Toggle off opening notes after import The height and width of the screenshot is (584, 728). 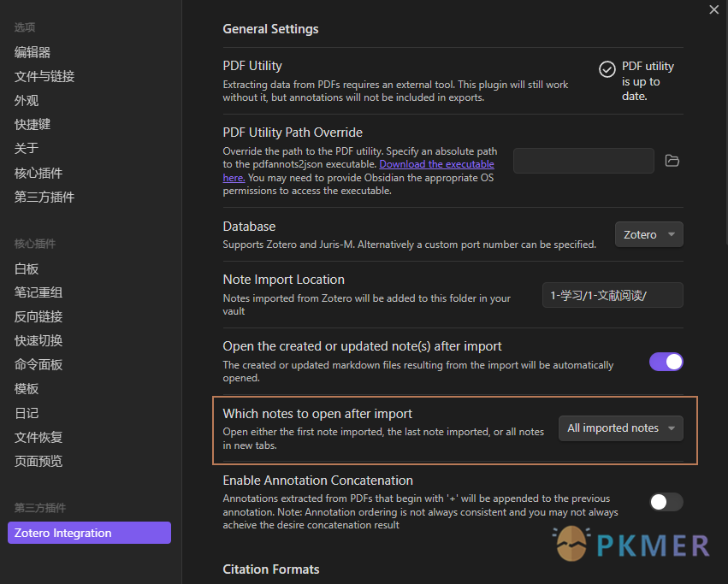(x=666, y=362)
